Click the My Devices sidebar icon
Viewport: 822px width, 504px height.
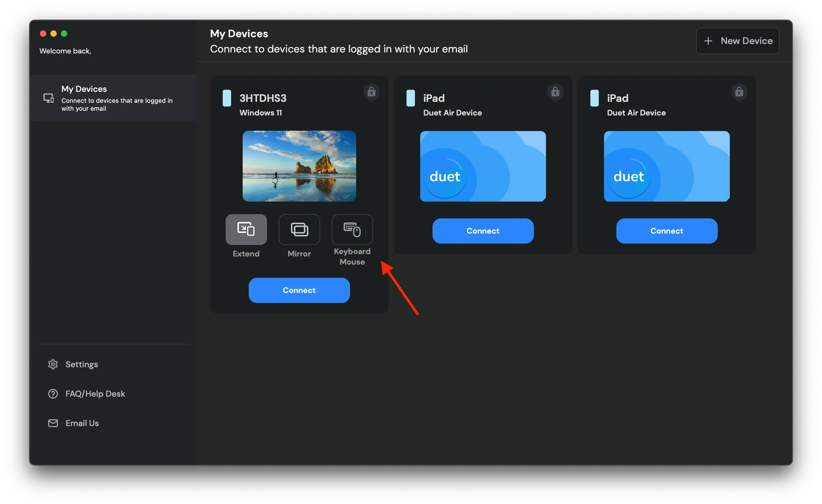[x=48, y=98]
